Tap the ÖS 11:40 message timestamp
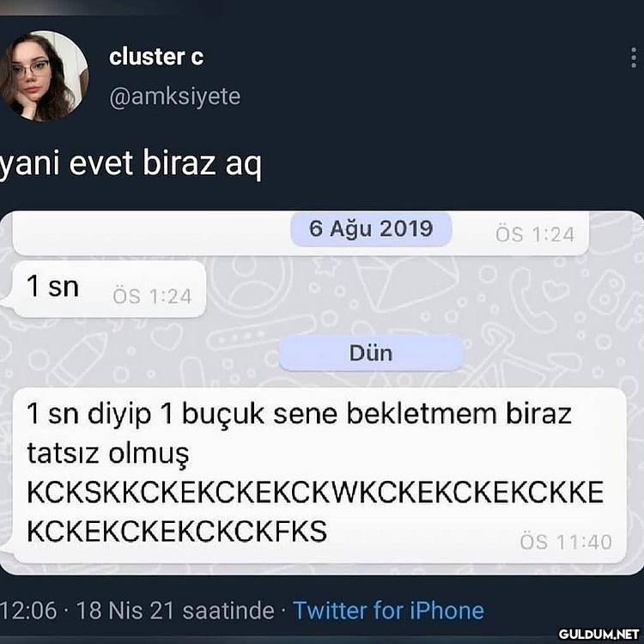644x644 pixels. (566, 542)
